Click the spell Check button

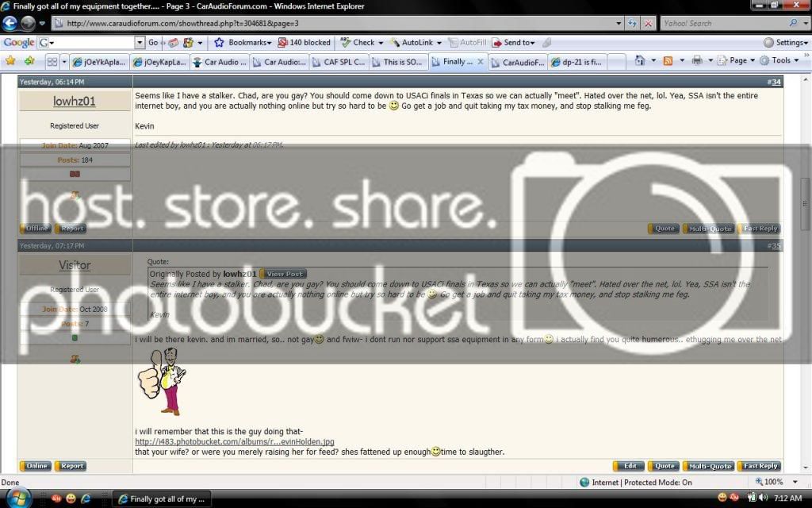point(362,43)
